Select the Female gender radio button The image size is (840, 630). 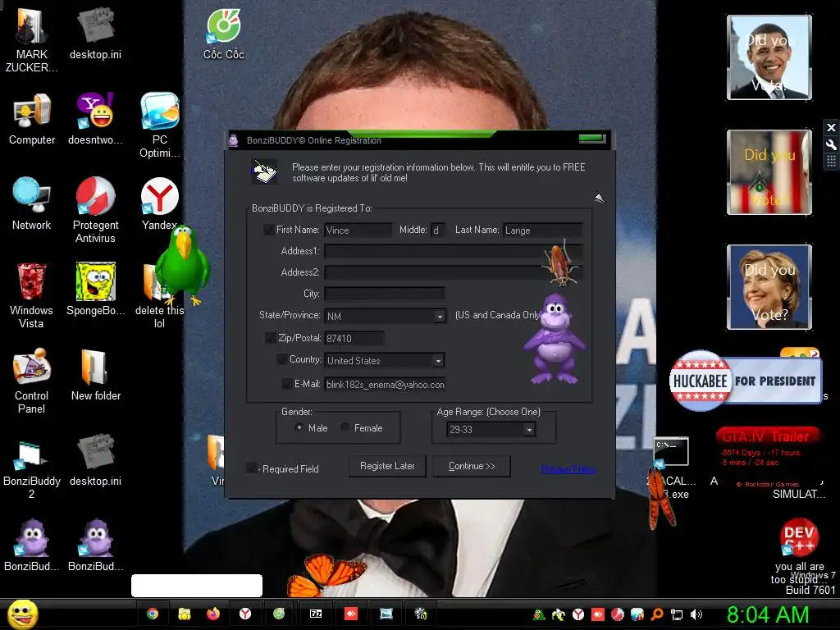pos(345,427)
